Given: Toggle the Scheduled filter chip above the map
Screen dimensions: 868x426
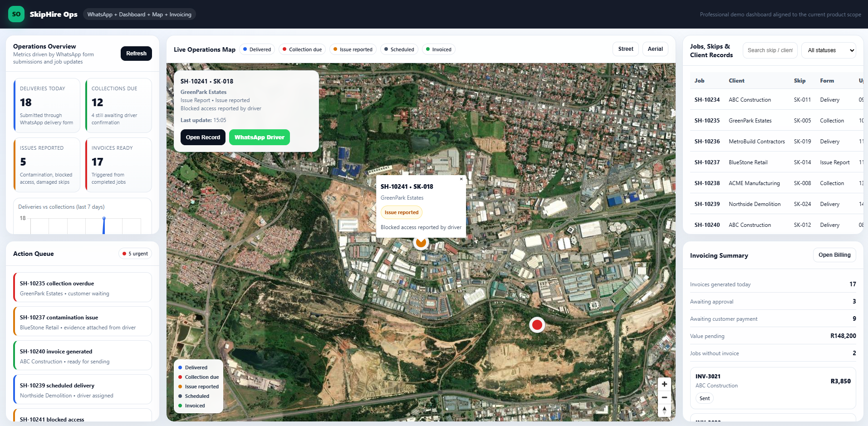Looking at the screenshot, I should (x=399, y=49).
